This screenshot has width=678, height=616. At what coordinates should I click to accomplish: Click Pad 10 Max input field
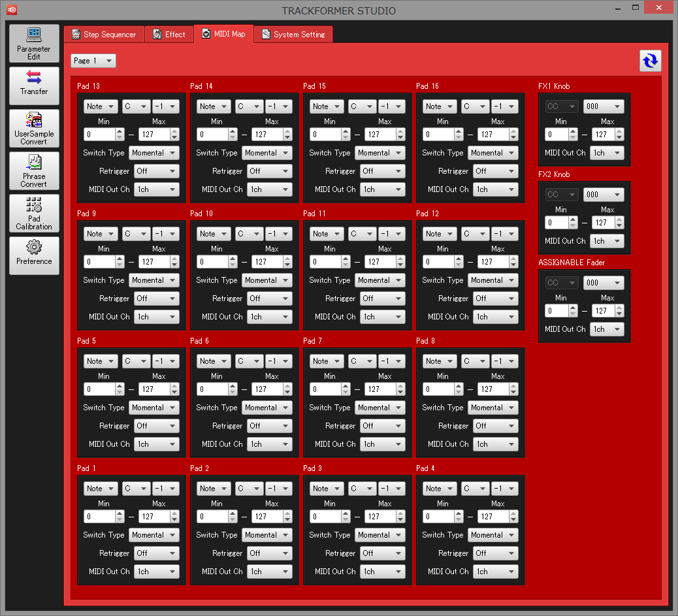(268, 262)
